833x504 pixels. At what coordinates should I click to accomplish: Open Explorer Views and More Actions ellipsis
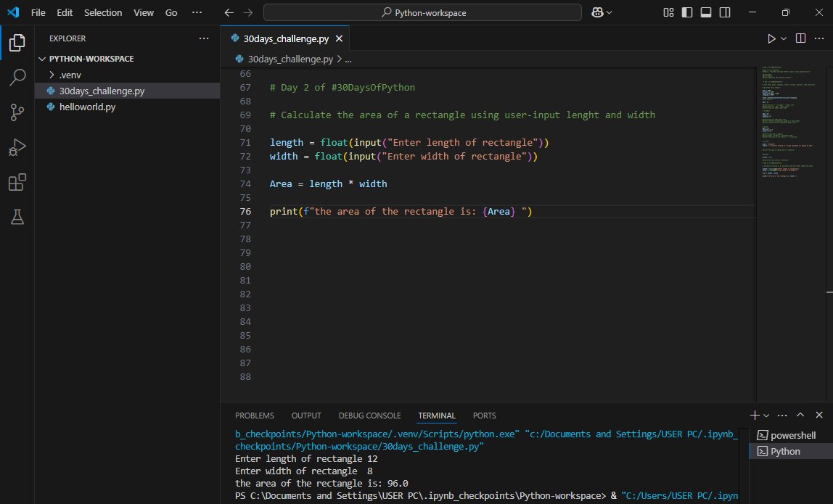pyautogui.click(x=204, y=38)
